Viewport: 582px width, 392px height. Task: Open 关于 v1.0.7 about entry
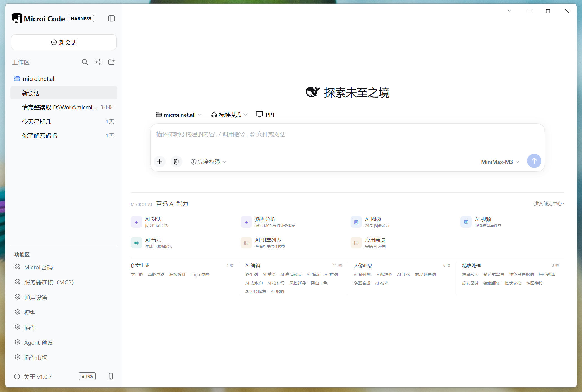tap(33, 377)
